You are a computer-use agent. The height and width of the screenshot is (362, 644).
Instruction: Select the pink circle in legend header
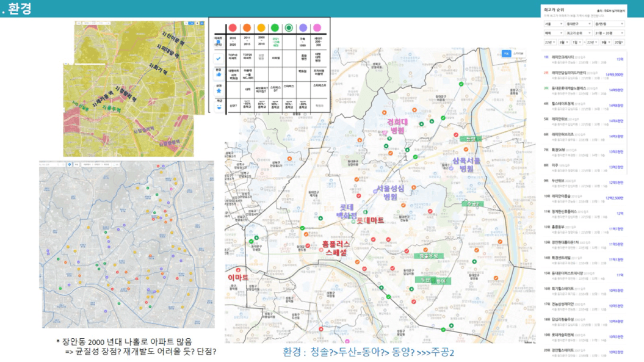(317, 27)
